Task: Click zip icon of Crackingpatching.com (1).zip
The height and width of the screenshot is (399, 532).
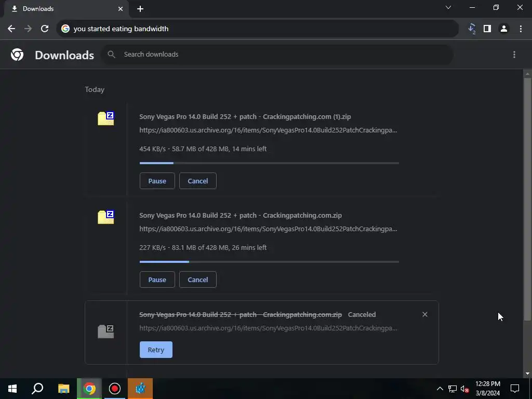Action: (x=106, y=118)
